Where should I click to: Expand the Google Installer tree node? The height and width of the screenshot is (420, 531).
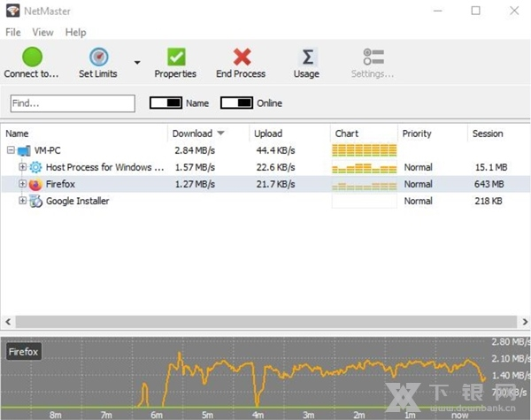[x=22, y=201]
